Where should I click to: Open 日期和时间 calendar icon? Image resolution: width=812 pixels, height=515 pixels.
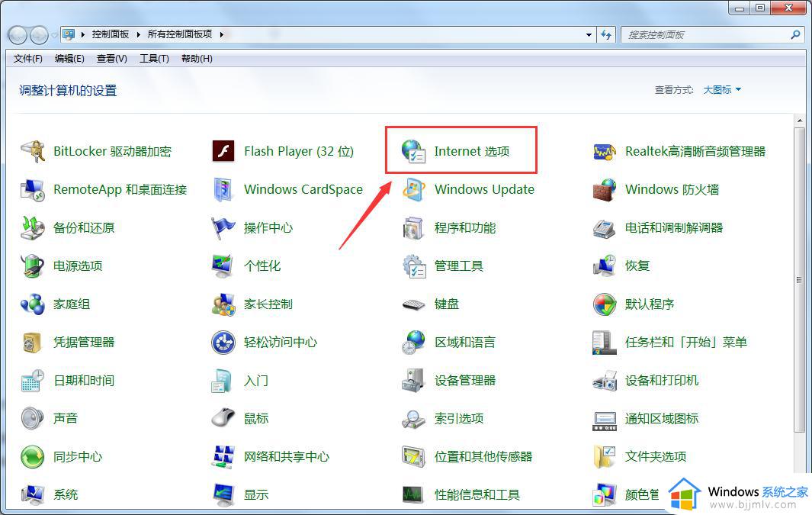point(33,381)
